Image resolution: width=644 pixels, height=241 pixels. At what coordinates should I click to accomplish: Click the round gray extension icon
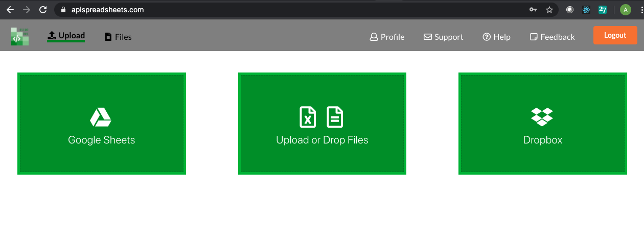point(570,9)
